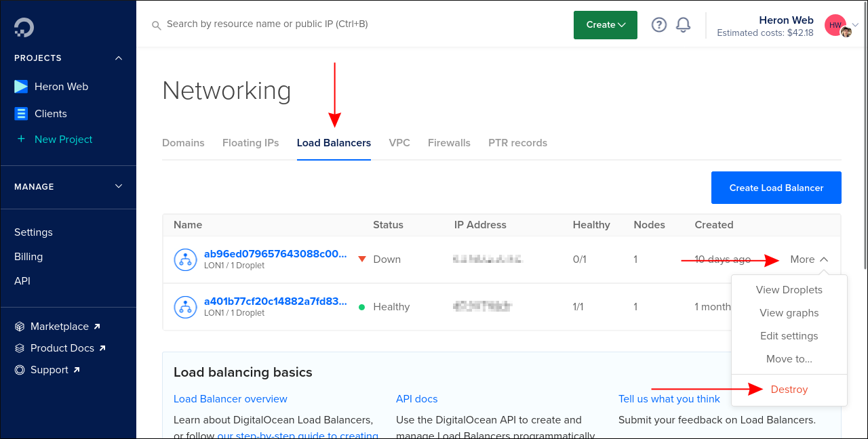Open the help question mark menu
868x439 pixels.
pyautogui.click(x=658, y=24)
